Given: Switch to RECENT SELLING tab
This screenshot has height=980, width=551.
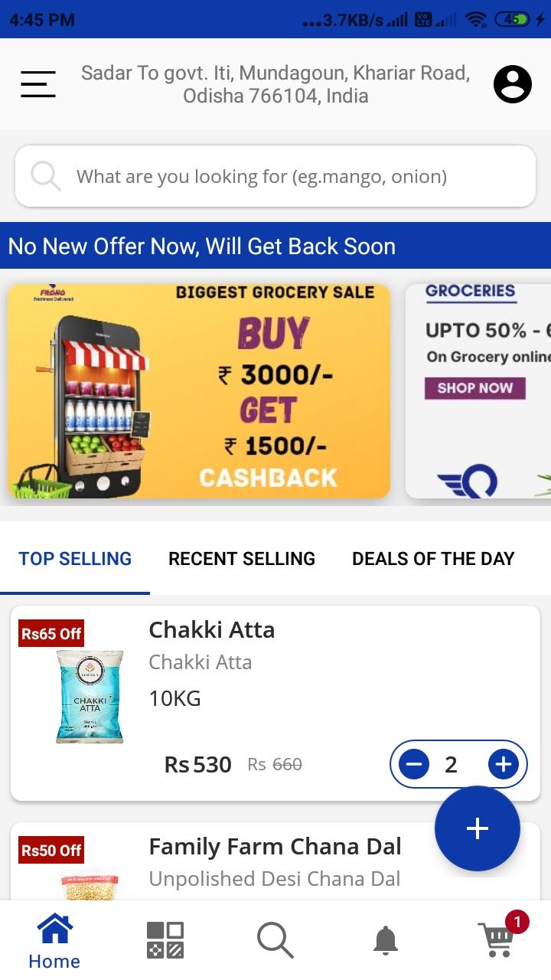Looking at the screenshot, I should (x=242, y=559).
